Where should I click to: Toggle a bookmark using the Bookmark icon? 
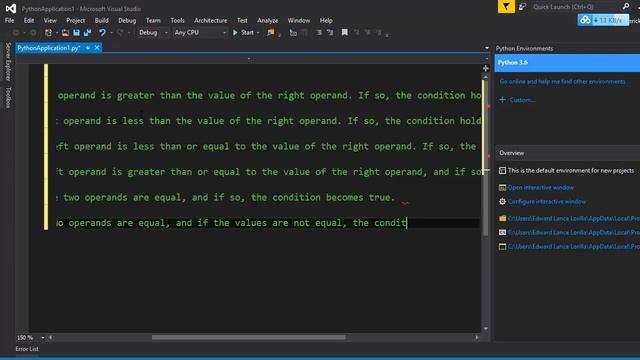(345, 33)
